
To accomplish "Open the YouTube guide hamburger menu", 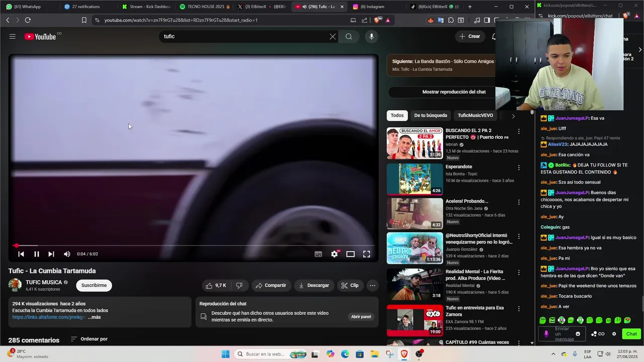I will point(12,36).
